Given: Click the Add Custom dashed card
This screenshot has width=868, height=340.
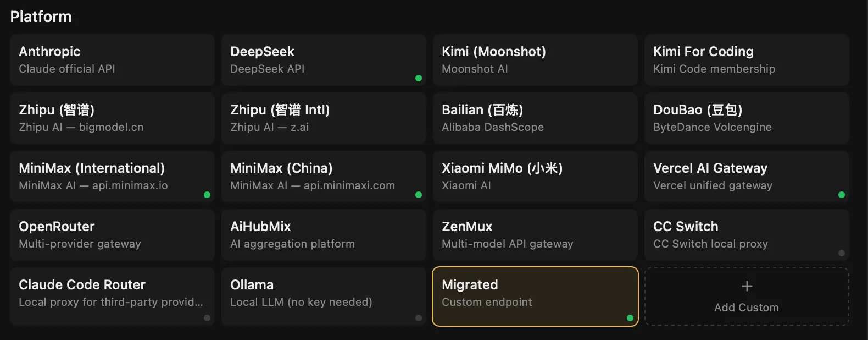Looking at the screenshot, I should pyautogui.click(x=746, y=296).
